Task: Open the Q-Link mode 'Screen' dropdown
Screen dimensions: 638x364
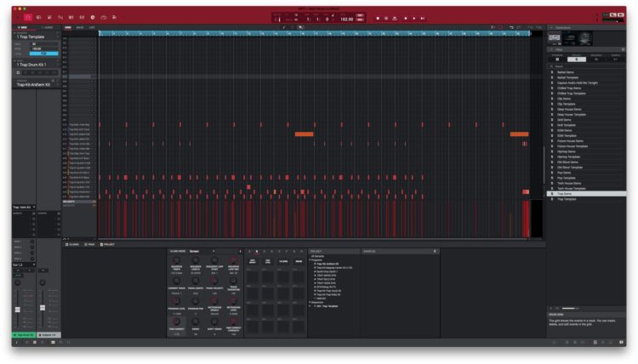Action: (202, 252)
